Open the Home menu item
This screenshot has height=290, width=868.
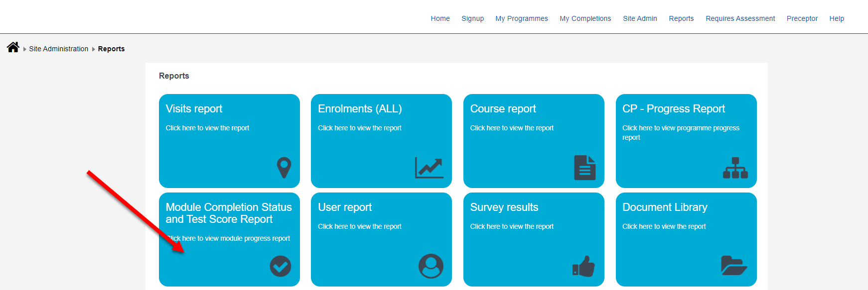click(x=440, y=18)
